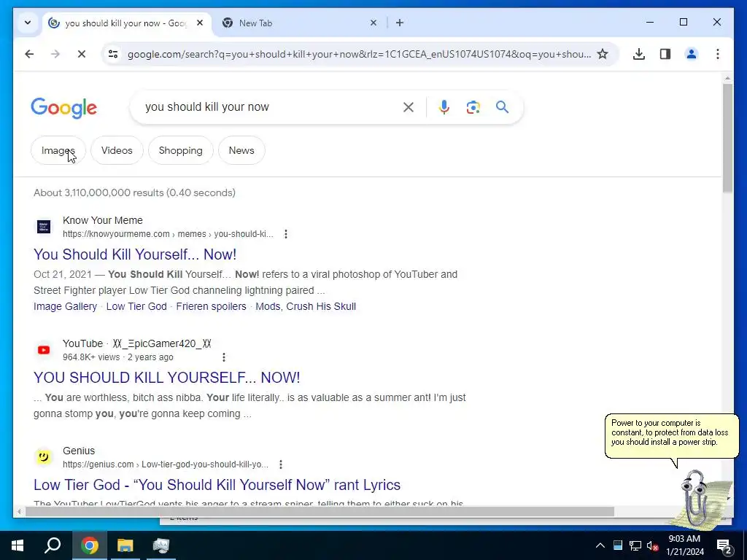Viewport: 747px width, 560px height.
Task: Search by voice microphone icon
Action: pyautogui.click(x=444, y=107)
